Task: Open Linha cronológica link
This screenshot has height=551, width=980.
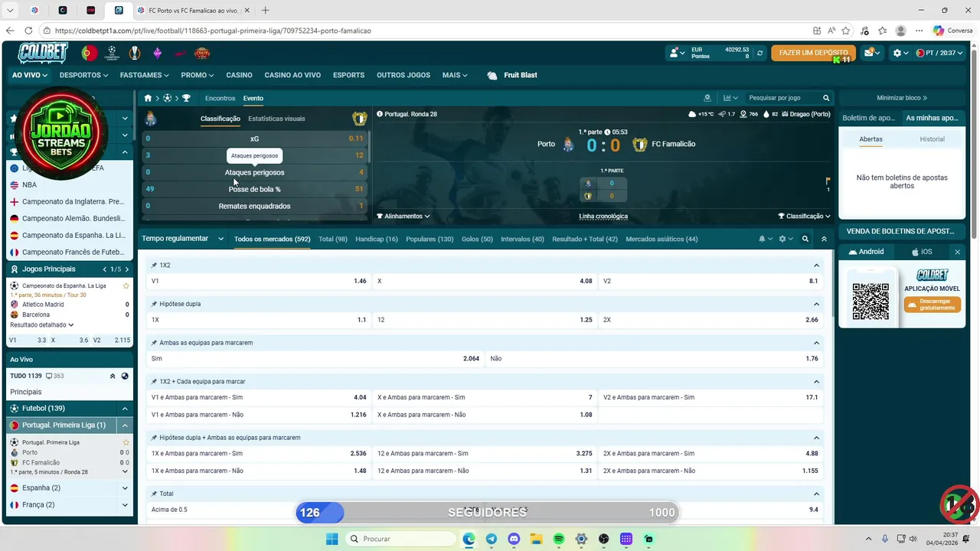Action: tap(603, 216)
